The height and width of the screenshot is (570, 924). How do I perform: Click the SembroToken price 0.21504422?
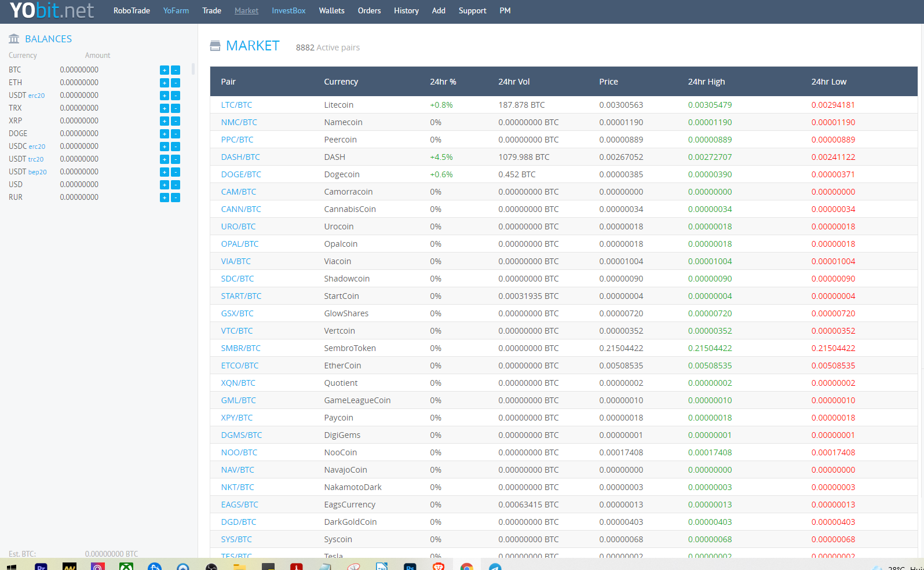click(x=621, y=348)
